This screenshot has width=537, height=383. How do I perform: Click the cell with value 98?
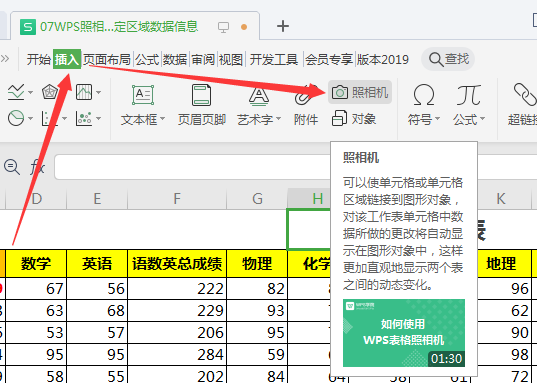coord(504,355)
